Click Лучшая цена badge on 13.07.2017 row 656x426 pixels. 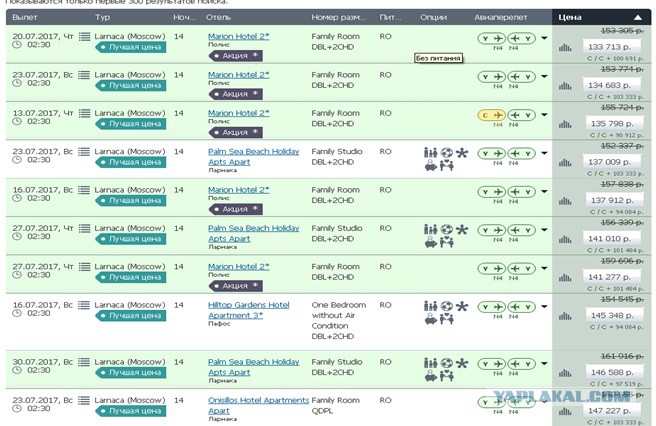(131, 124)
